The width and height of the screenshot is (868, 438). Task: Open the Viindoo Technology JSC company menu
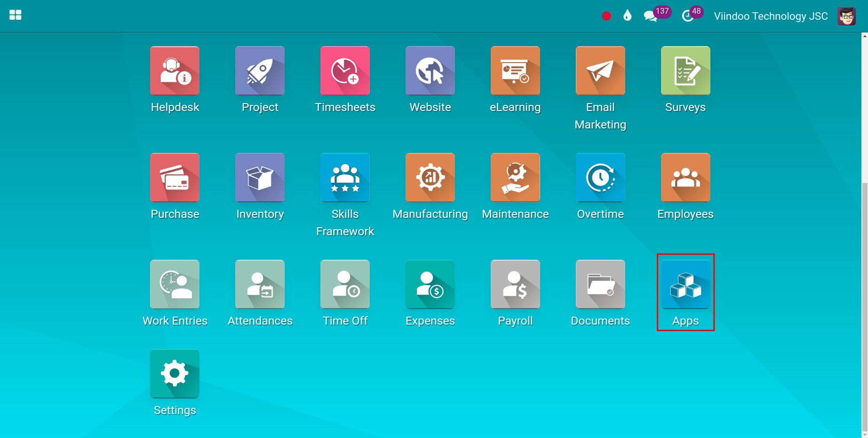click(x=771, y=16)
